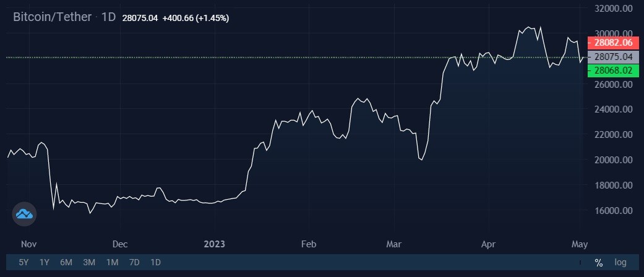Toggle log scale mode
The height and width of the screenshot is (277, 644).
tap(620, 263)
